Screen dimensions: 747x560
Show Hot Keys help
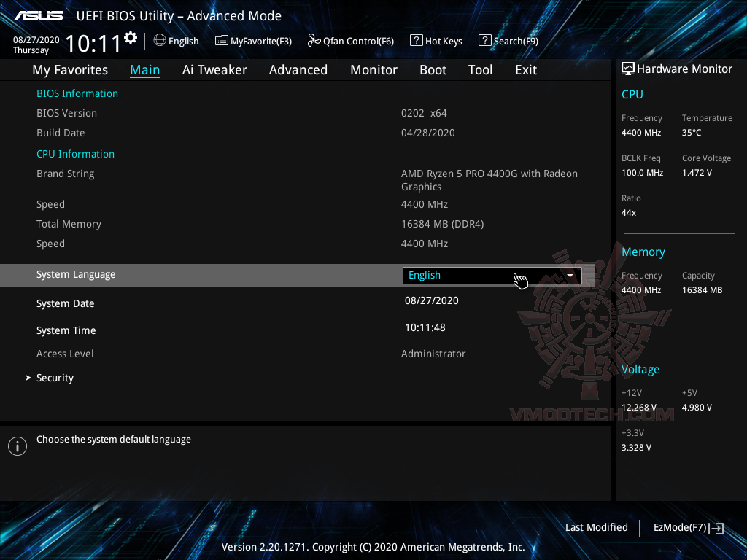pyautogui.click(x=436, y=41)
